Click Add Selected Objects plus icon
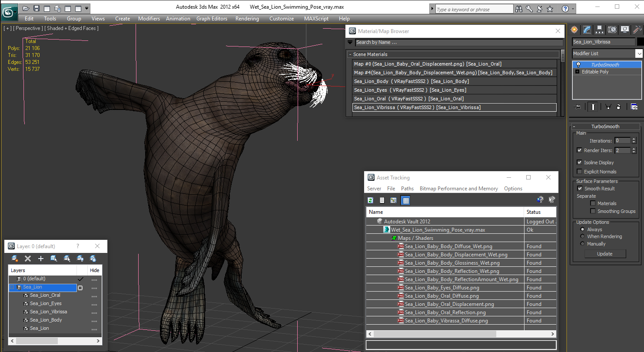 (41, 259)
